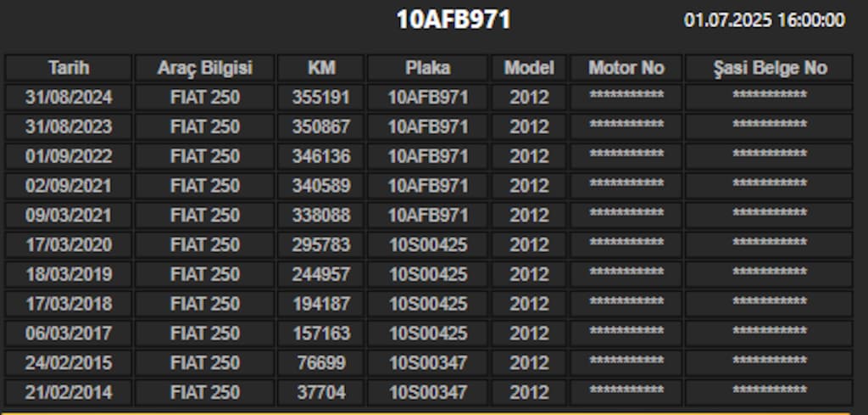This screenshot has height=415, width=868.
Task: Select plate 10AFB971 in the 09/03/2021 row
Action: (x=428, y=215)
